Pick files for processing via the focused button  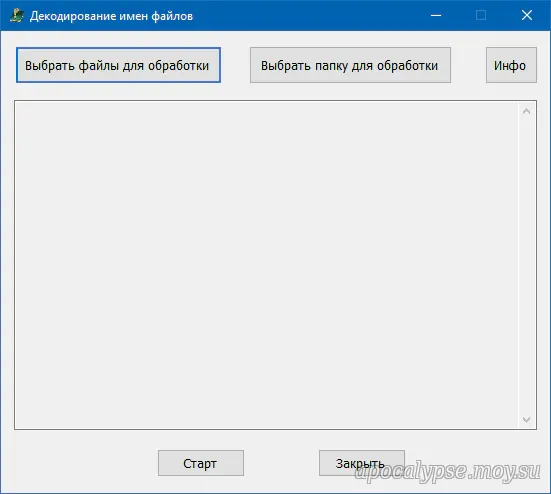point(118,65)
